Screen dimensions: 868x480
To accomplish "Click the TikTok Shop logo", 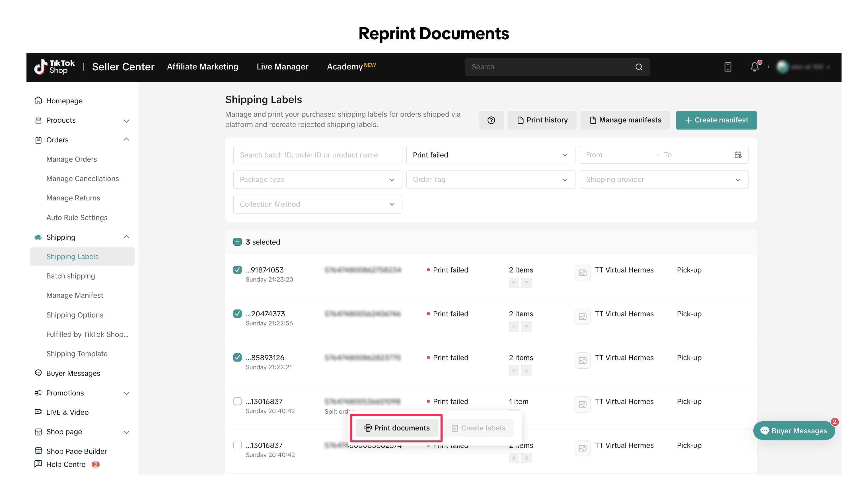I will click(x=55, y=67).
